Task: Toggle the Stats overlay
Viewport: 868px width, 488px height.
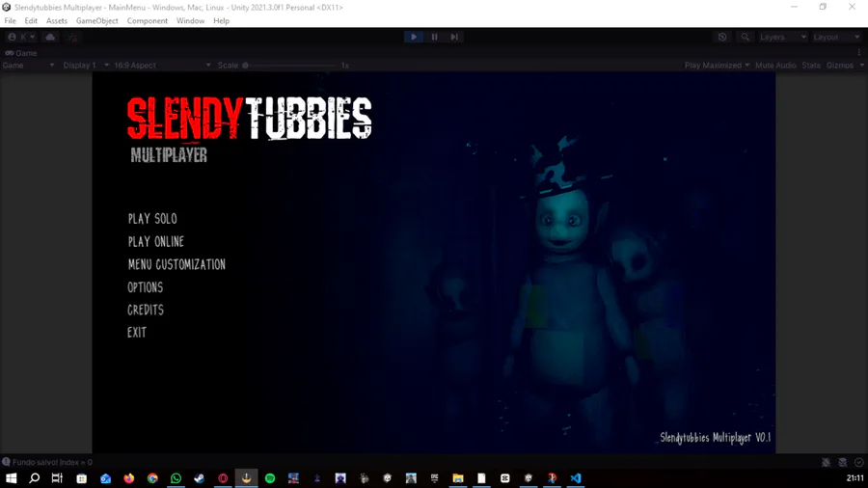Action: tap(811, 66)
